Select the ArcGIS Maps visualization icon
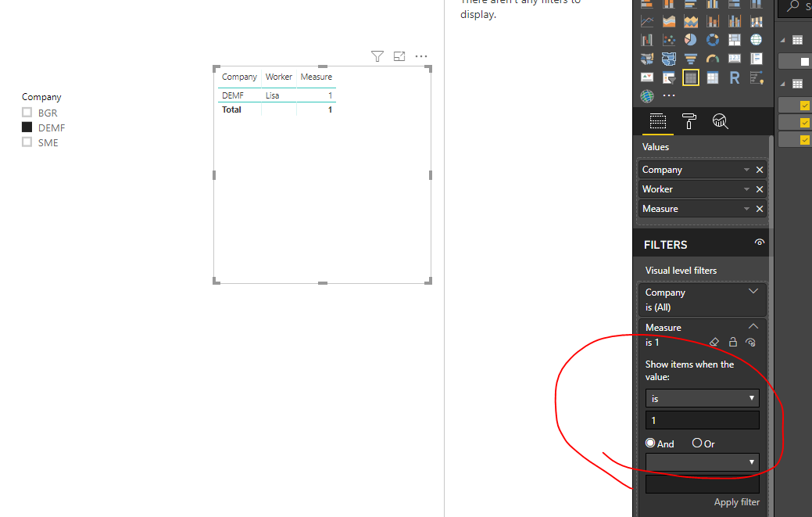Screen dimensions: 812x517 (x=647, y=96)
